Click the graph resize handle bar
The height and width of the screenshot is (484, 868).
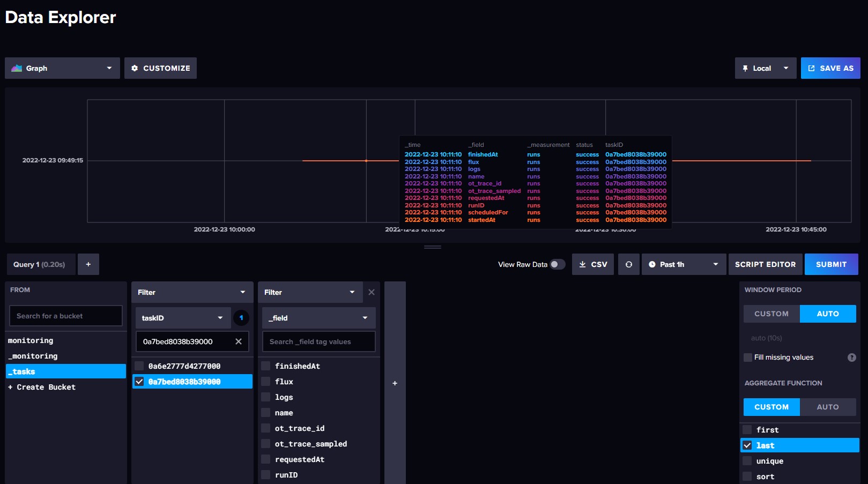(x=433, y=247)
